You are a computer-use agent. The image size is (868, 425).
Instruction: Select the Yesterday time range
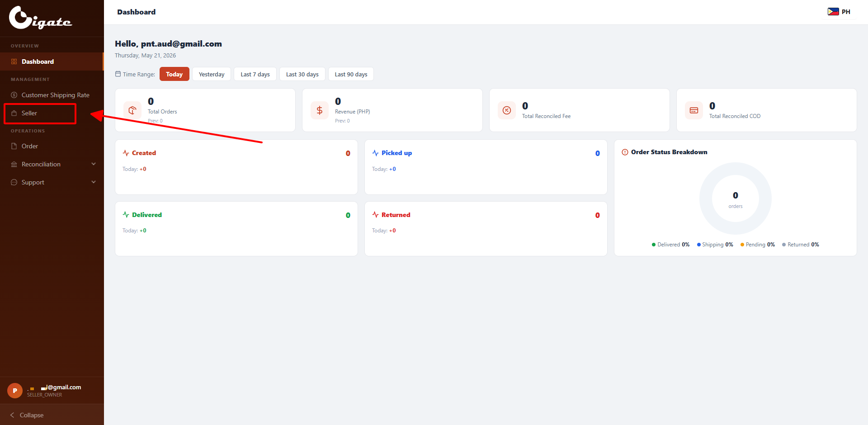coord(212,74)
